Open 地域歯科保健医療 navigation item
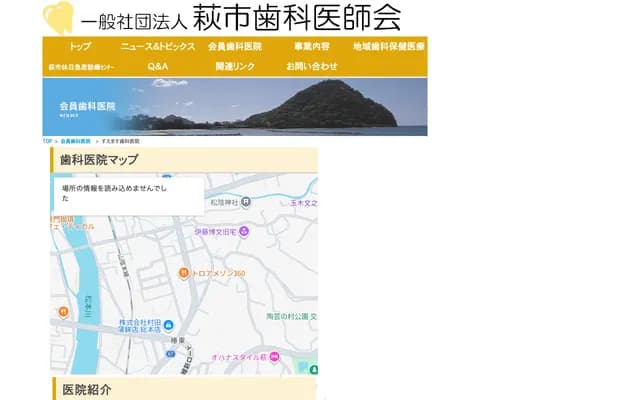This screenshot has width=640, height=400. pyautogui.click(x=388, y=47)
